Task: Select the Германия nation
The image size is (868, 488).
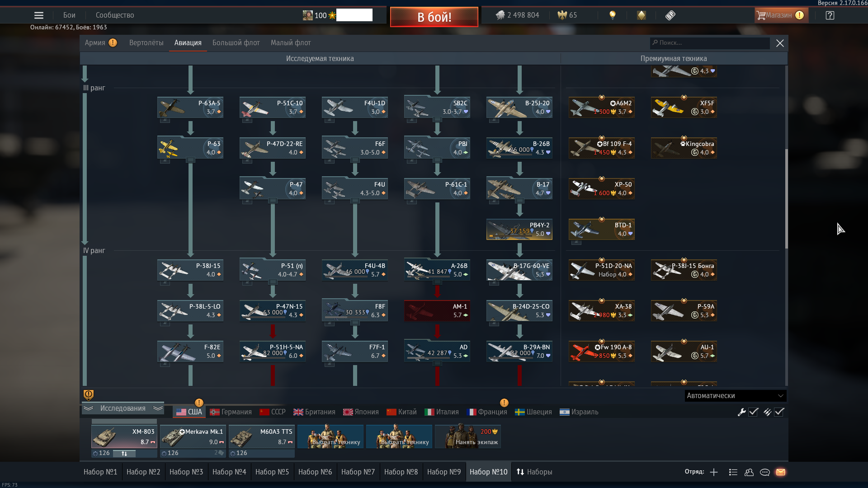Action: click(231, 412)
